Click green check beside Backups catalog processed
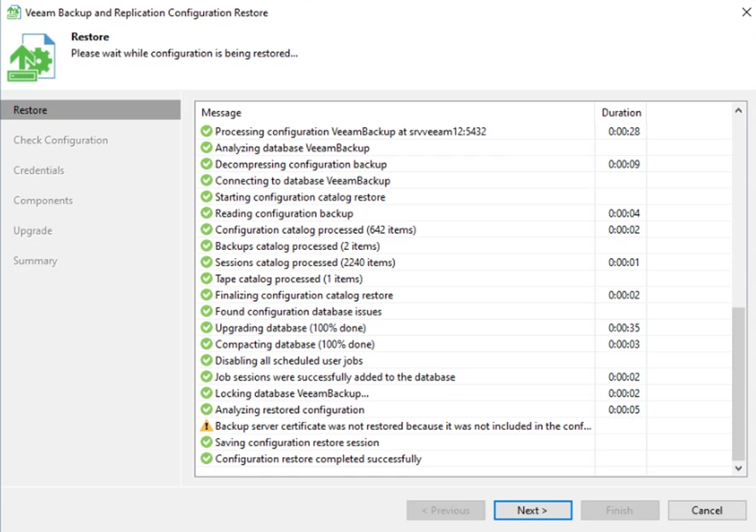 pos(206,246)
